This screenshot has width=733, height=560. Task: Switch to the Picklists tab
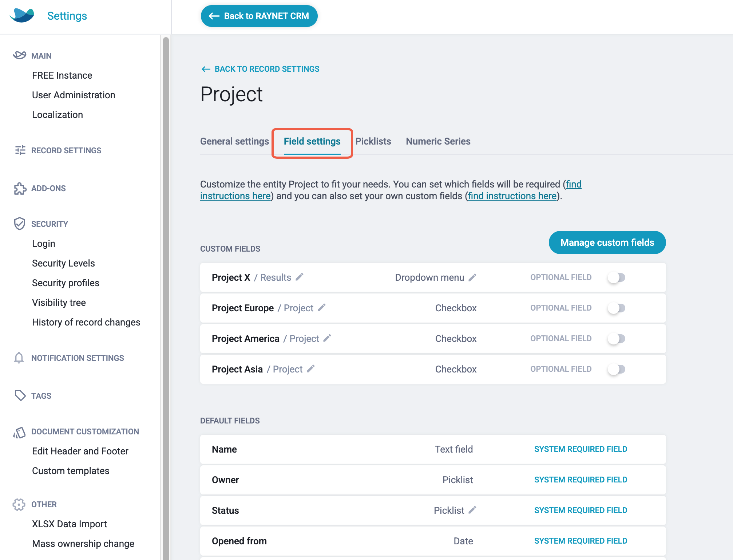pyautogui.click(x=373, y=141)
